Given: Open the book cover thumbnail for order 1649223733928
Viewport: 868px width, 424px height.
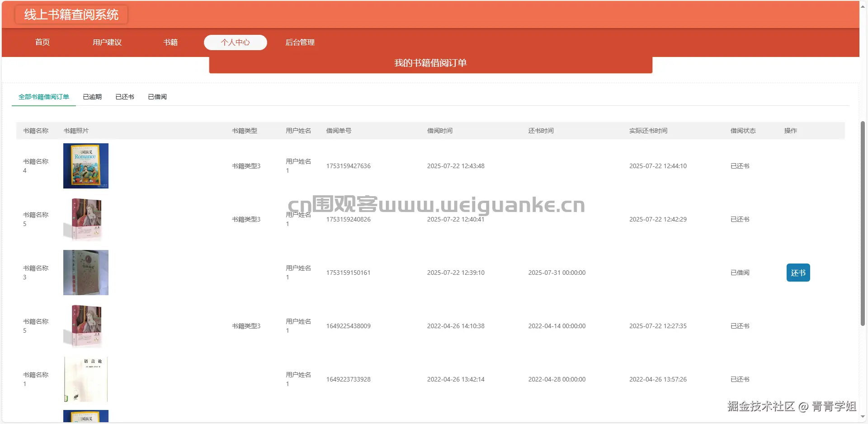Looking at the screenshot, I should point(86,379).
